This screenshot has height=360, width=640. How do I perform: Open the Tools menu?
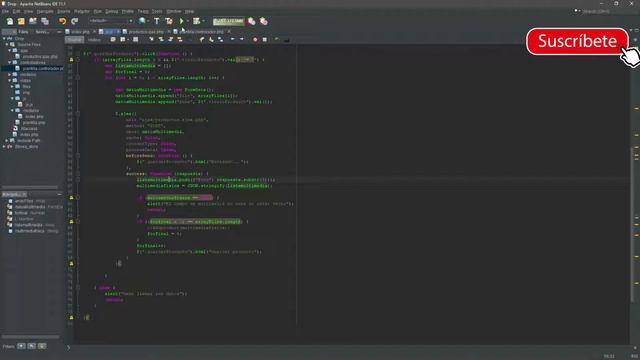(157, 11)
